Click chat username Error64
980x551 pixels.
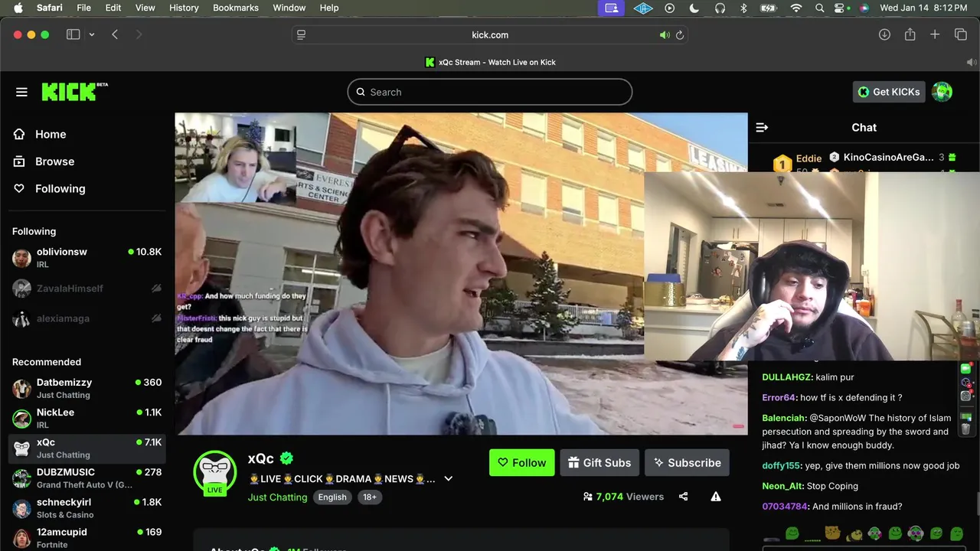[779, 397]
